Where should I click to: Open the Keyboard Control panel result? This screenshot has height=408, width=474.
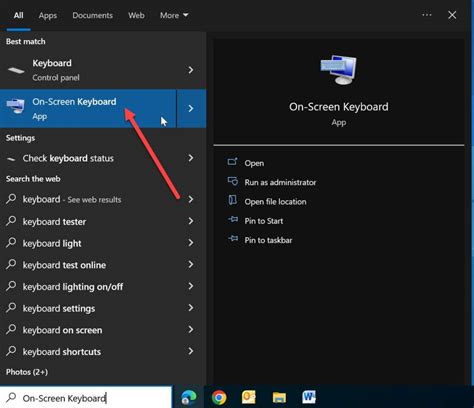click(x=88, y=70)
